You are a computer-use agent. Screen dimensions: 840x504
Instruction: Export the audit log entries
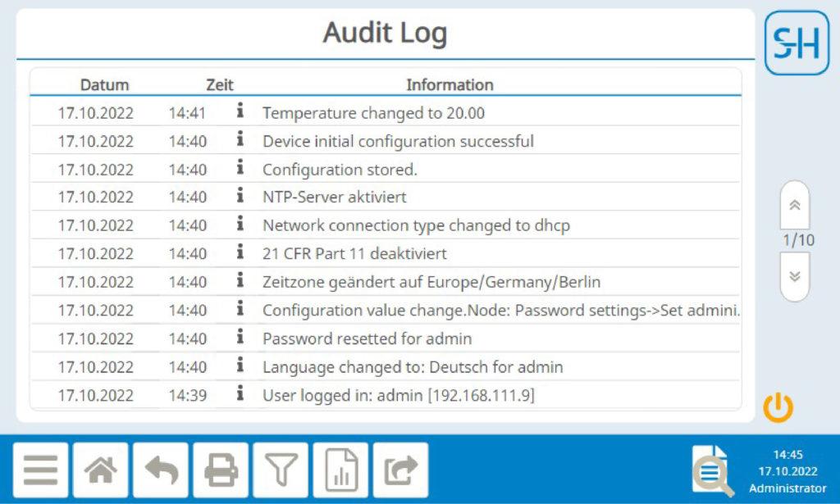399,470
